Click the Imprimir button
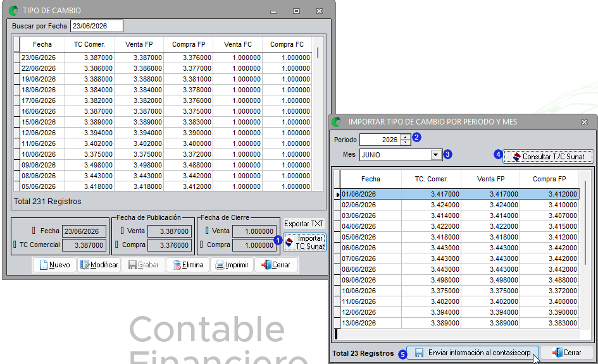Viewport: 598px width, 364px height. pos(232,265)
